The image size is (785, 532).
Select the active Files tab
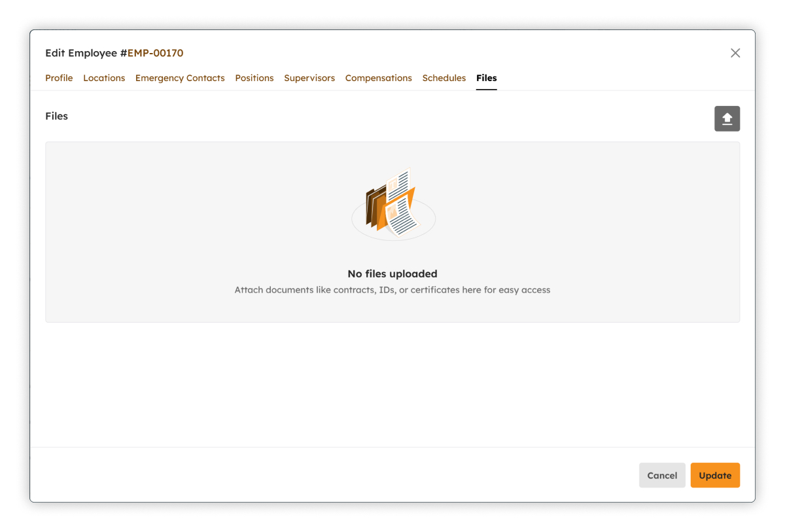coord(487,78)
